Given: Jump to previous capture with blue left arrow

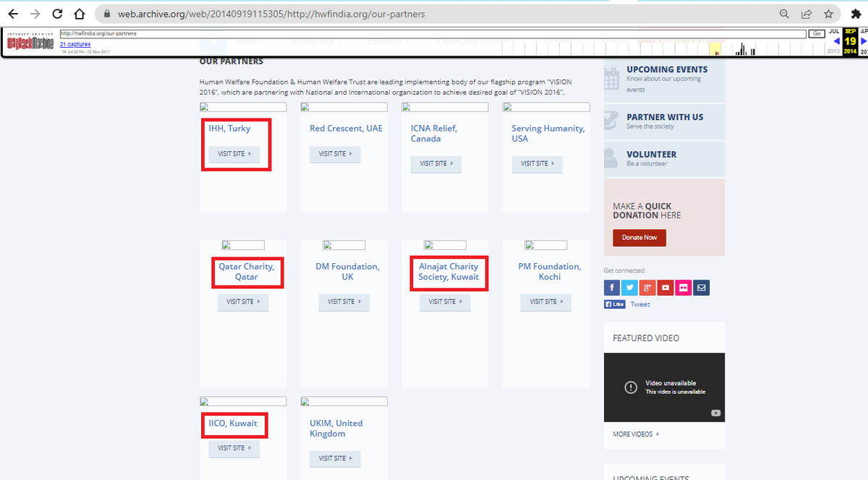Looking at the screenshot, I should [x=837, y=41].
